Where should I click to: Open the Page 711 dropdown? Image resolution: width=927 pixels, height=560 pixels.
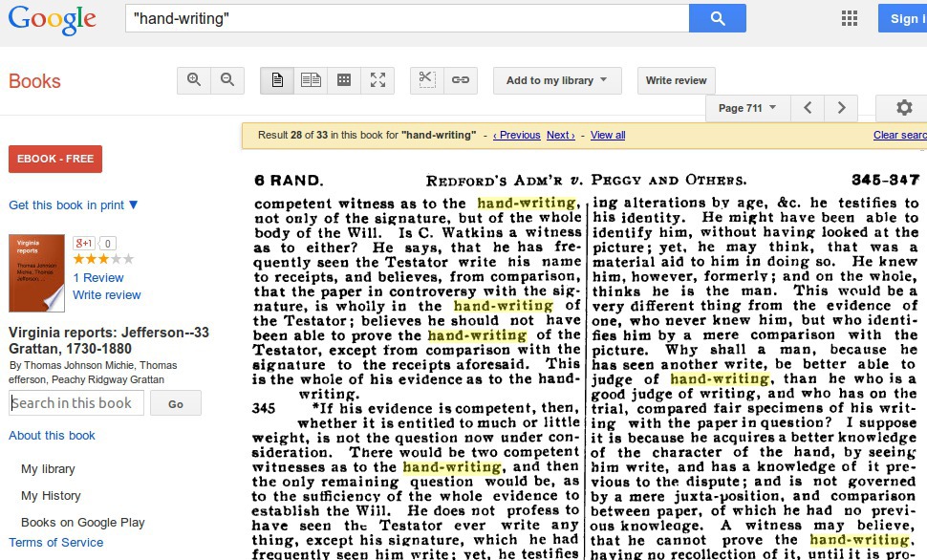[x=746, y=108]
